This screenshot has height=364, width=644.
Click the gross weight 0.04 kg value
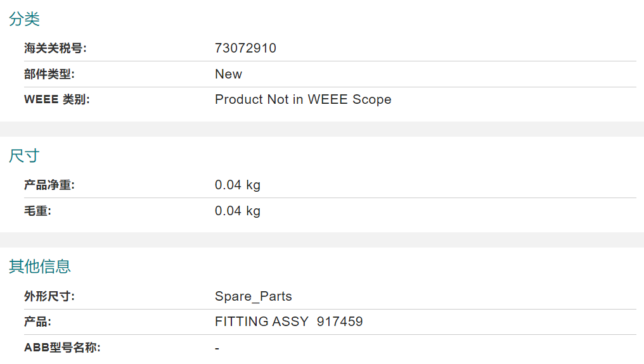coord(238,211)
